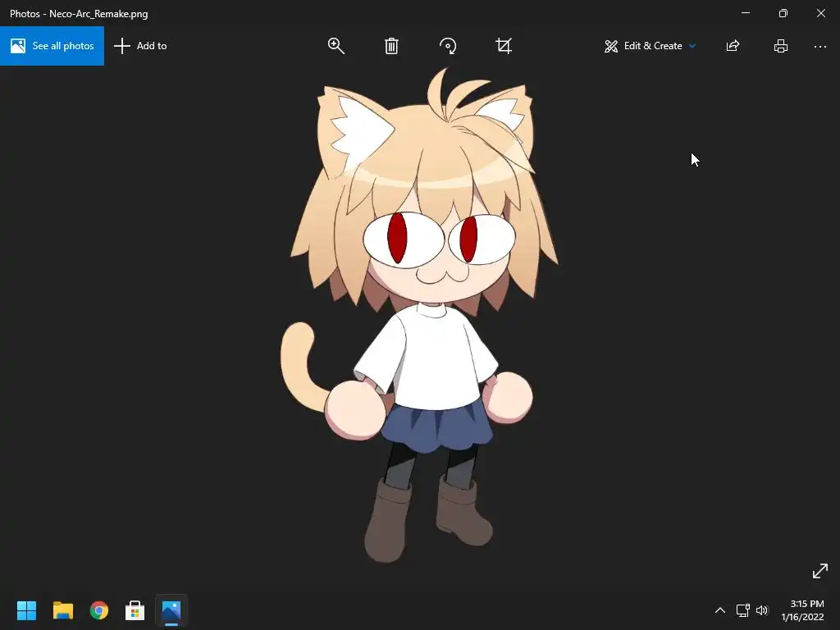The width and height of the screenshot is (840, 630).
Task: Show hidden system tray icons
Action: pyautogui.click(x=720, y=610)
